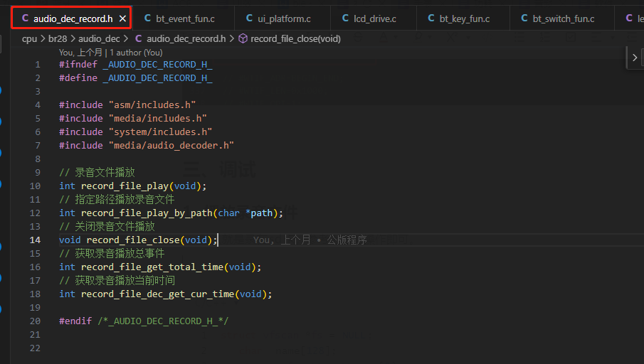Click the "system/includes.h" include string
The image size is (644, 364).
pyautogui.click(x=160, y=132)
